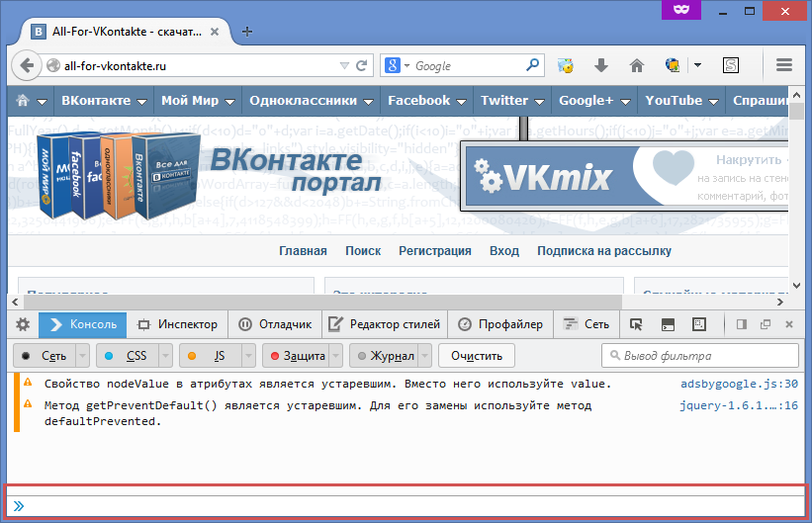This screenshot has width=812, height=523.
Task: Close the developer tools panel
Action: click(789, 324)
